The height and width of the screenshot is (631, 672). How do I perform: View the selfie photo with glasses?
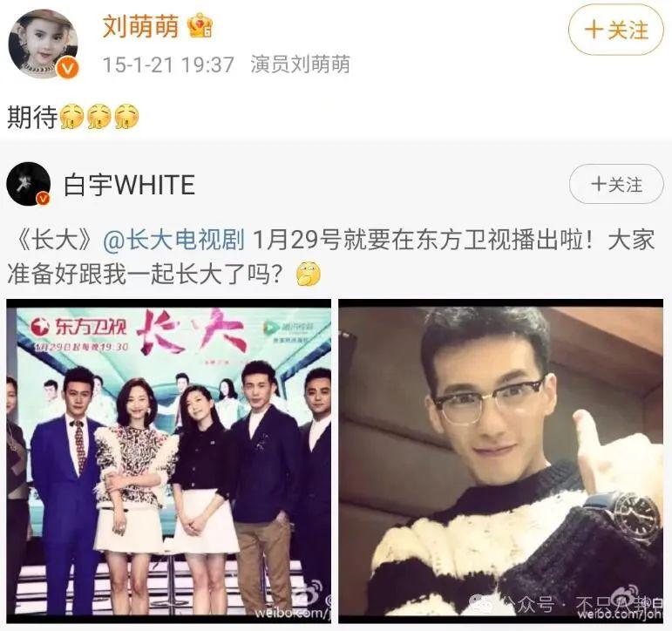[501, 461]
